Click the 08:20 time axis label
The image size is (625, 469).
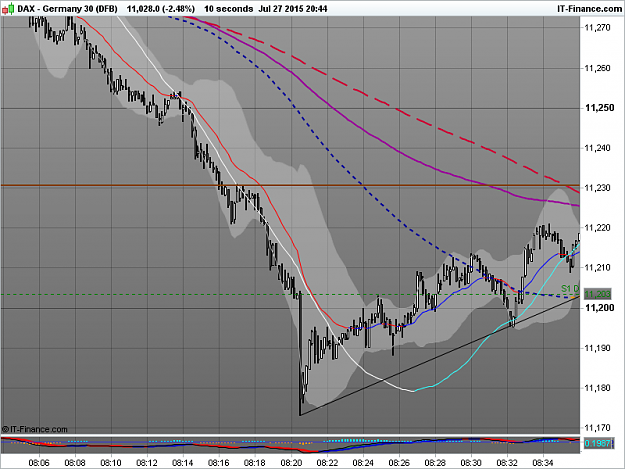click(x=291, y=463)
